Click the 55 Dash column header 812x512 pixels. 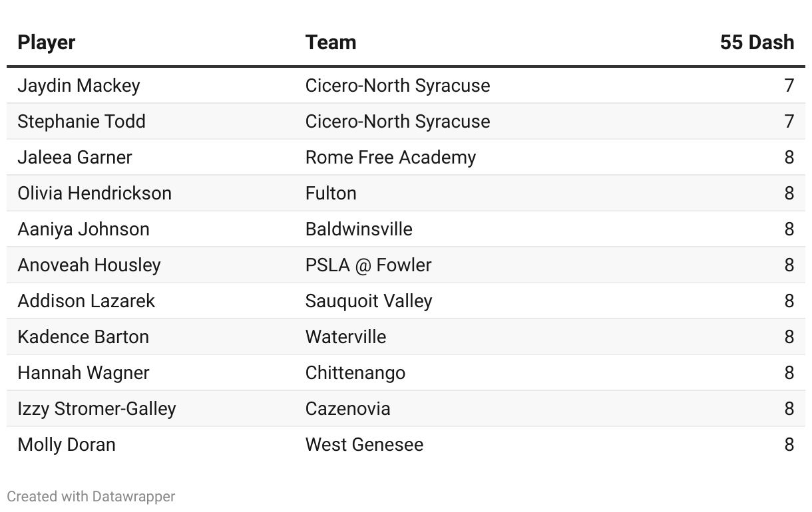tap(757, 43)
